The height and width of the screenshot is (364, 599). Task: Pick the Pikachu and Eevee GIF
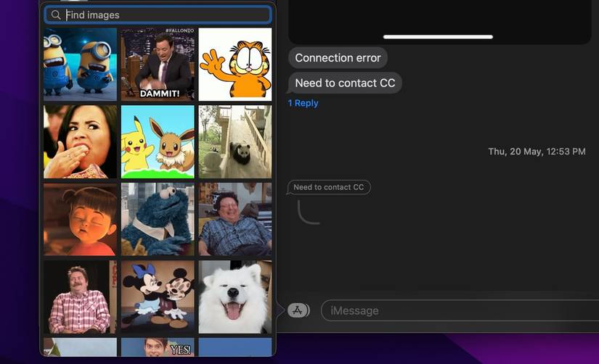coord(158,142)
